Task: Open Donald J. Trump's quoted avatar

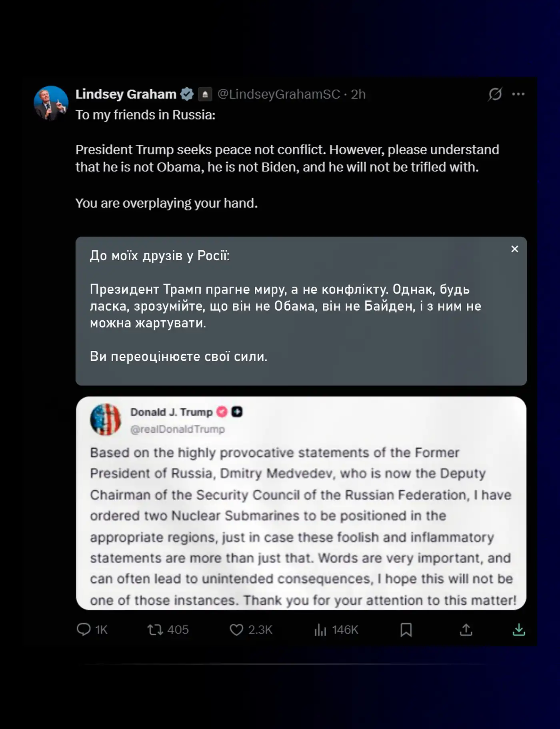Action: pyautogui.click(x=106, y=419)
